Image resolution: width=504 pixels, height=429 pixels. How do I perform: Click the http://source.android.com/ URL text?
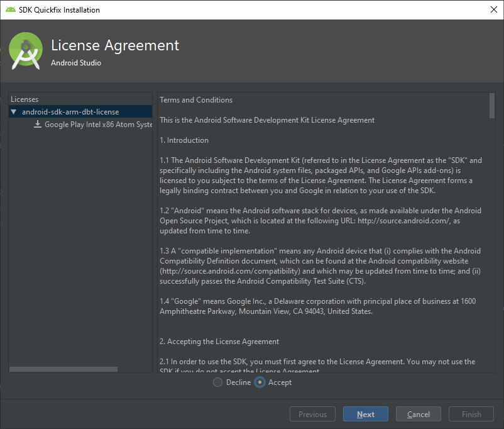[404, 221]
